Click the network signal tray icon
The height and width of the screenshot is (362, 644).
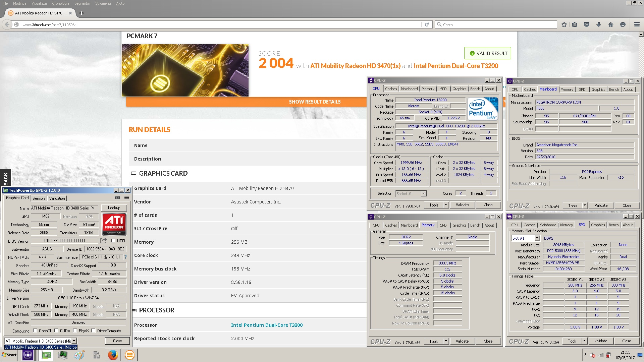601,355
